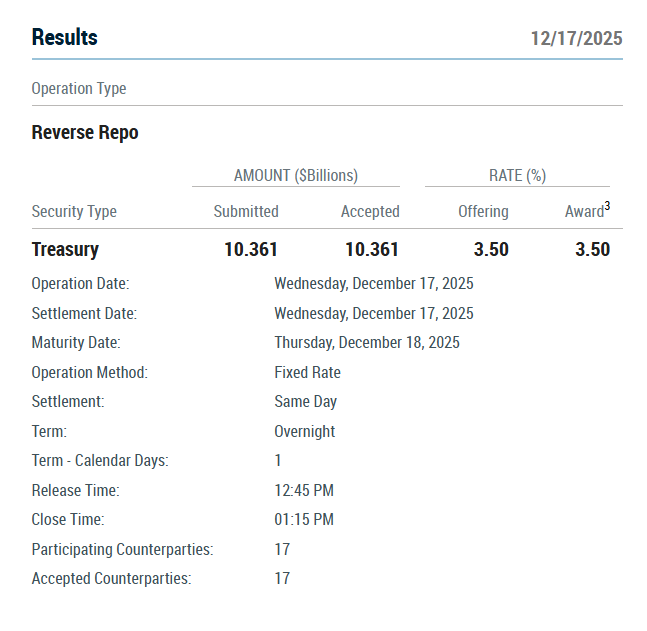Click the Thursday, December 18, 2025 value
The height and width of the screenshot is (631, 647).
coord(367,343)
